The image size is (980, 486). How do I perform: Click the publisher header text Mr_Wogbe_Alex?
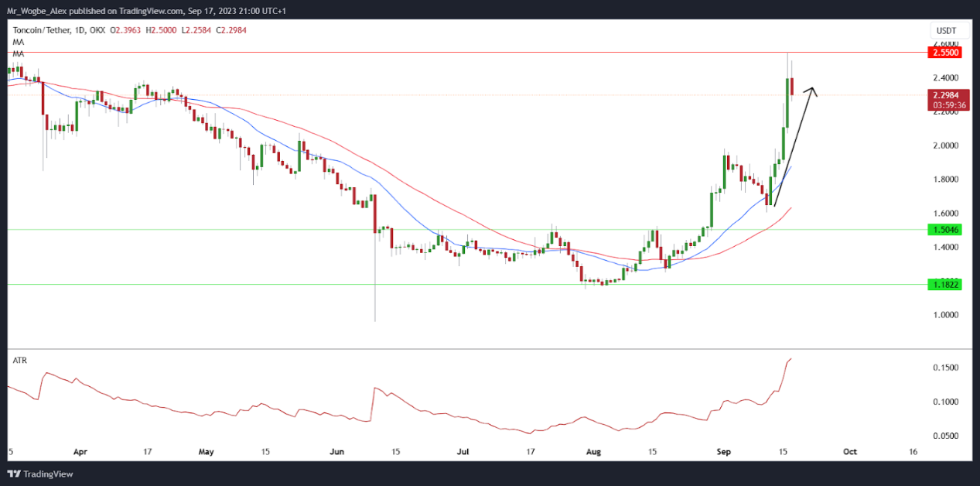[x=34, y=11]
